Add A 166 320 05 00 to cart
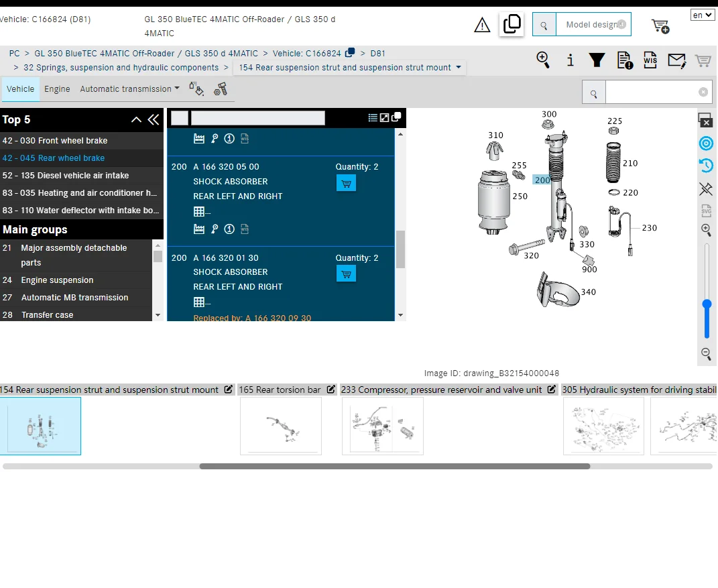This screenshot has height=588, width=718. [346, 184]
